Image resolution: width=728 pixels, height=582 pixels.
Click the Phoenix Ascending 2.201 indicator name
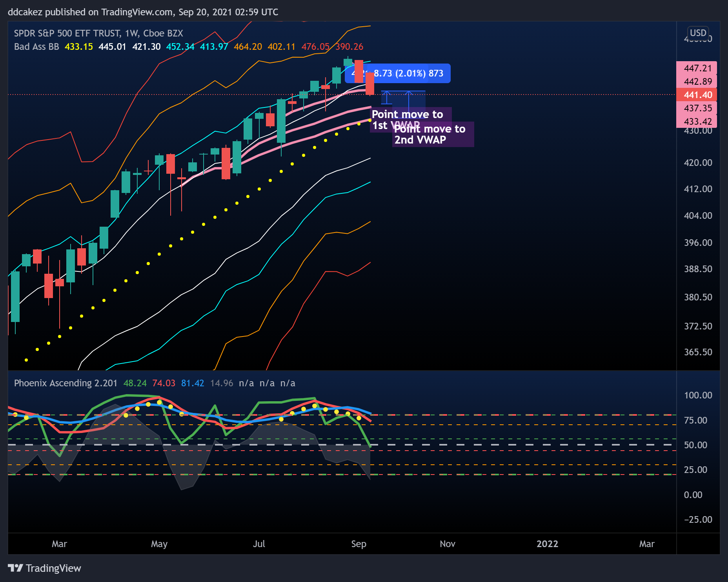coord(66,383)
